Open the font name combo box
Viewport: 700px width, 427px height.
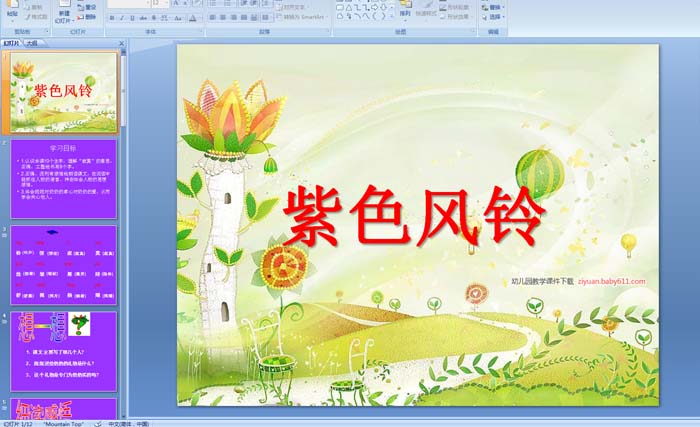(128, 3)
